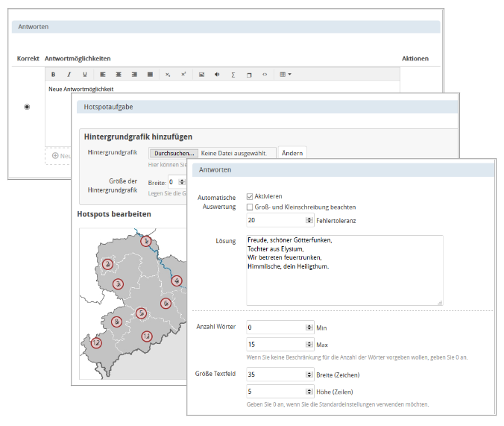Adjust the Fehlertoleranz spinner arrows
Image resolution: width=504 pixels, height=426 pixels.
point(309,220)
